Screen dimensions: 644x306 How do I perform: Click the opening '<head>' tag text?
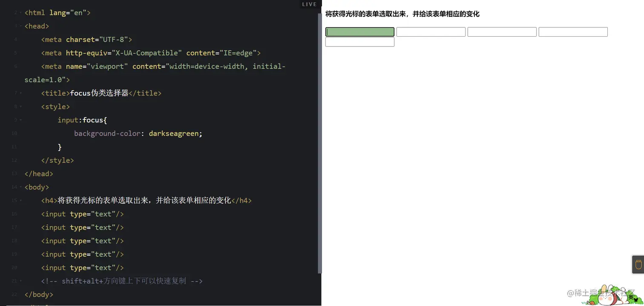click(x=37, y=26)
